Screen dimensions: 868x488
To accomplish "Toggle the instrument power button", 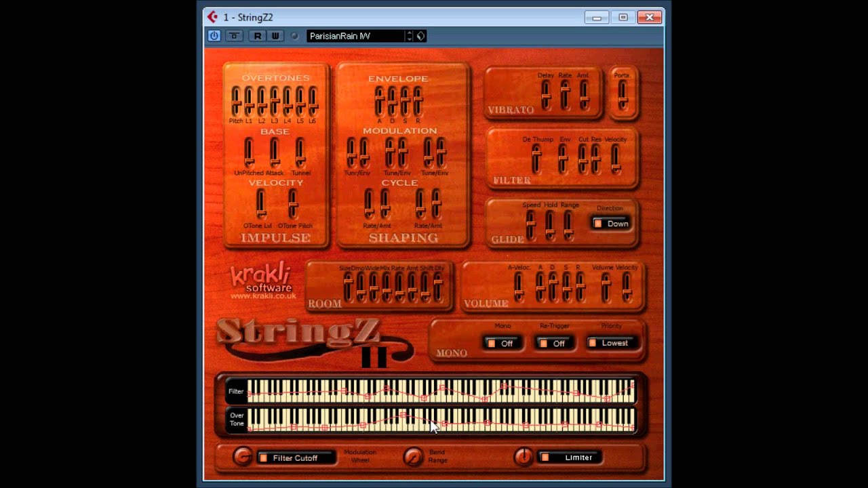I will point(214,36).
